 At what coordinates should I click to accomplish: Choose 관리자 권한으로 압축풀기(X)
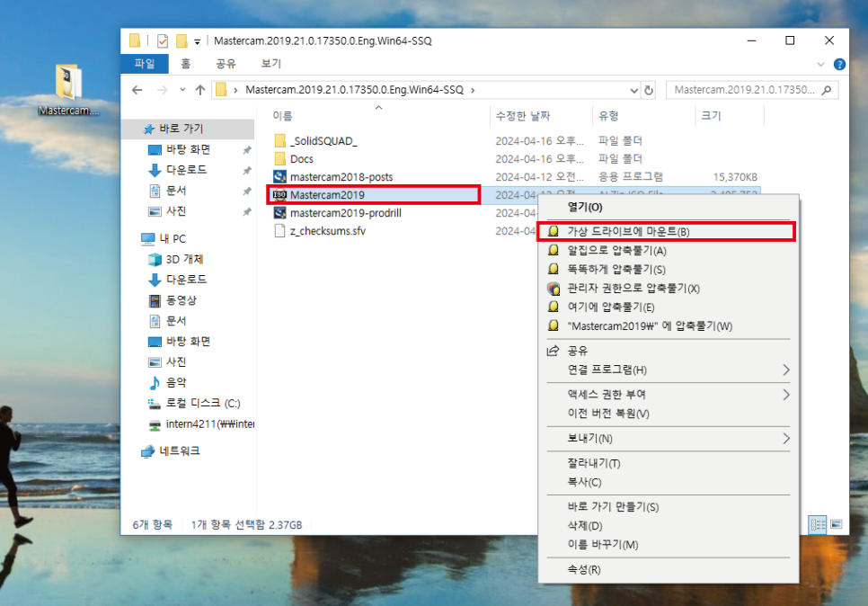[669, 288]
